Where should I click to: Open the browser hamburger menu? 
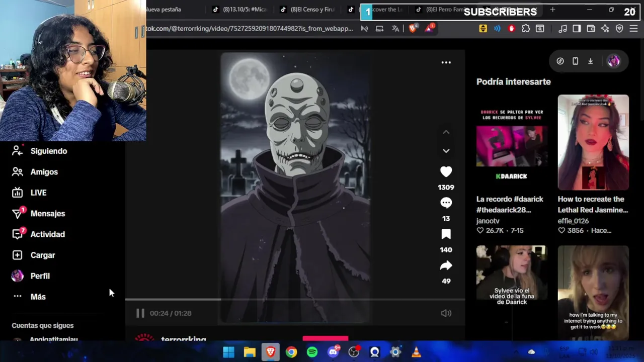(x=633, y=29)
